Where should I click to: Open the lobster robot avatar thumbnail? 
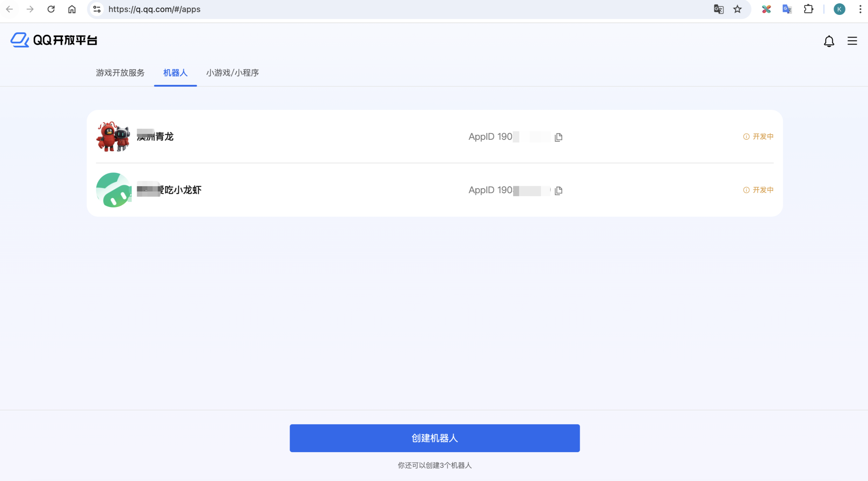(113, 136)
